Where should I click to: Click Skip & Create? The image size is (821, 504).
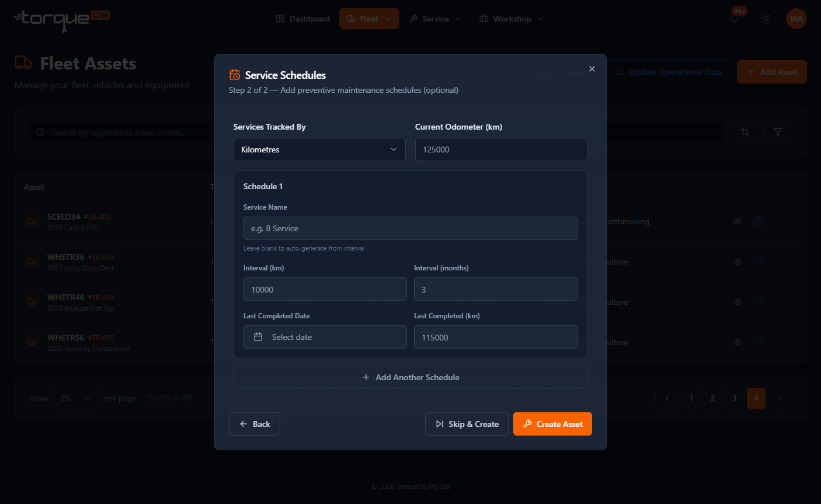467,424
